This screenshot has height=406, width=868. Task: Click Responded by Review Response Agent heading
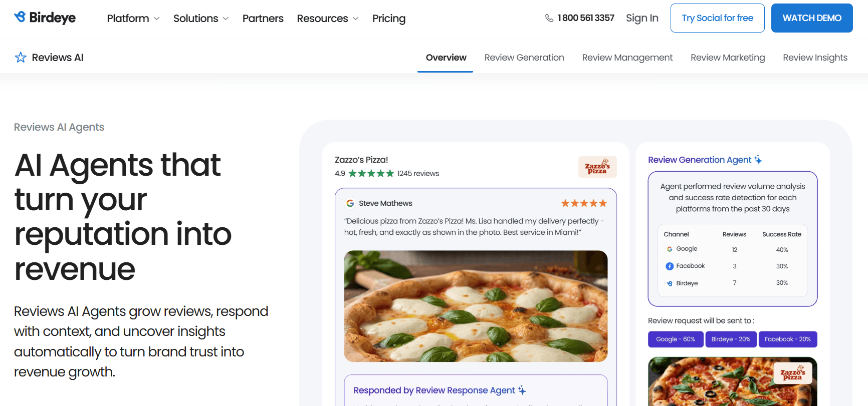434,390
